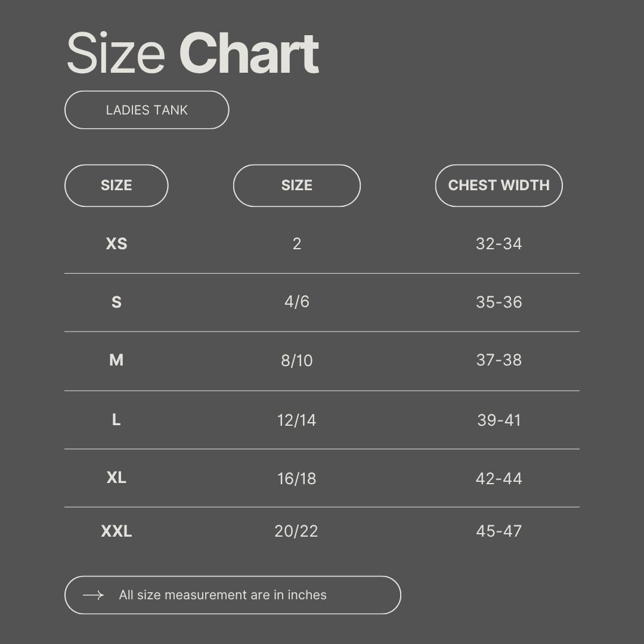The image size is (644, 644).
Task: Click the 37-38 chest width value
Action: click(499, 360)
